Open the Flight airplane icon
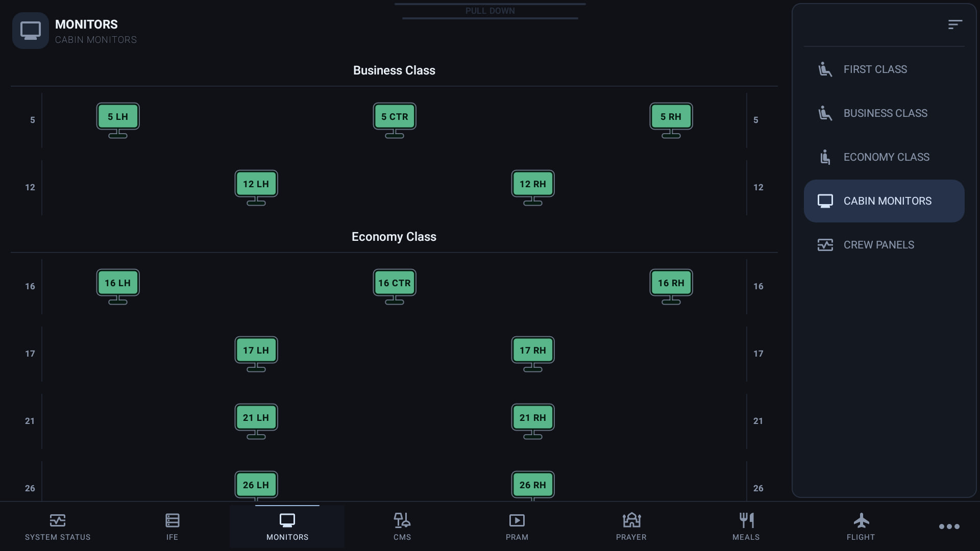Screen dimensions: 980x551 tap(861, 520)
